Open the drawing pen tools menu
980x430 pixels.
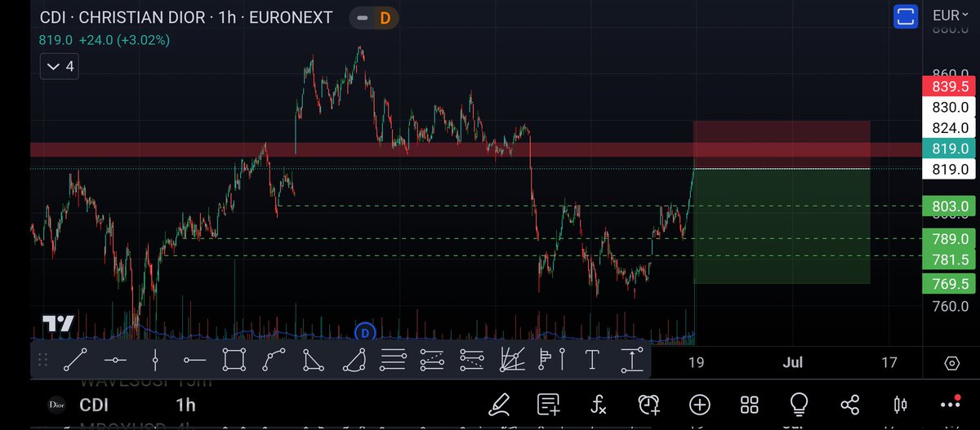pyautogui.click(x=499, y=404)
